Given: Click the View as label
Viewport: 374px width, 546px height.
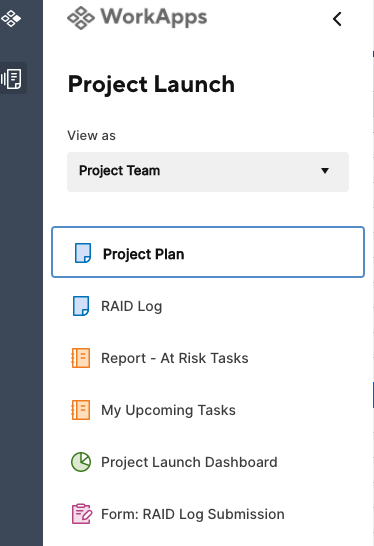Looking at the screenshot, I should (91, 135).
